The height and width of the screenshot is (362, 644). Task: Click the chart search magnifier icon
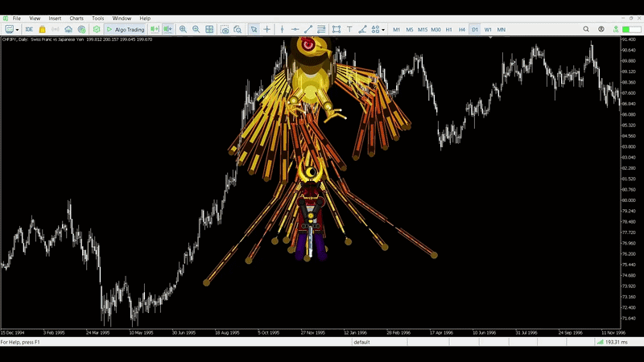(x=237, y=30)
